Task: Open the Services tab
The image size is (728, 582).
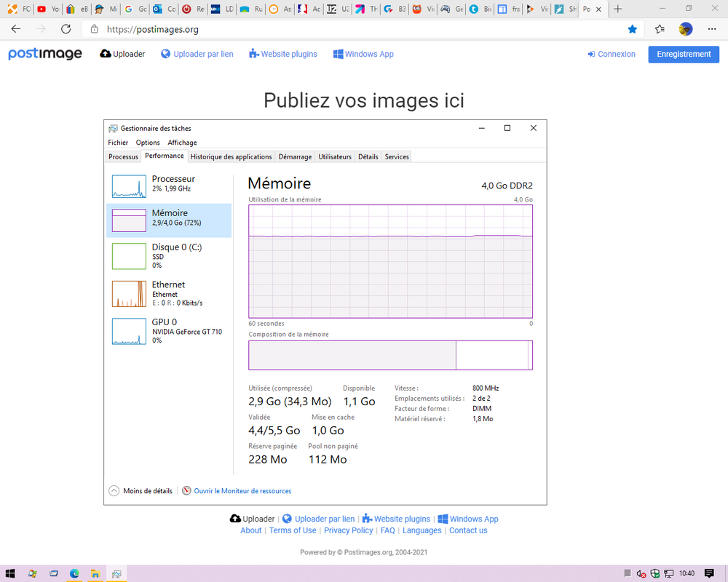Action: pos(397,157)
